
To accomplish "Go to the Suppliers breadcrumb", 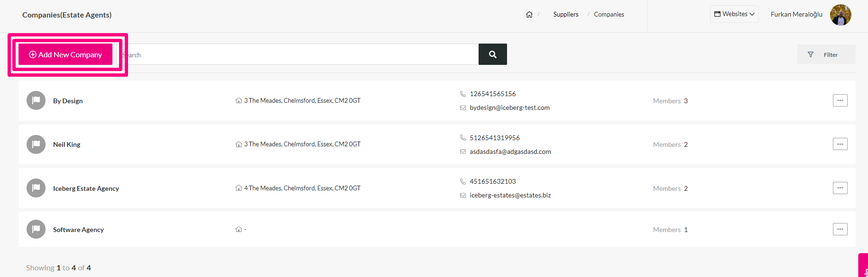I will (566, 15).
